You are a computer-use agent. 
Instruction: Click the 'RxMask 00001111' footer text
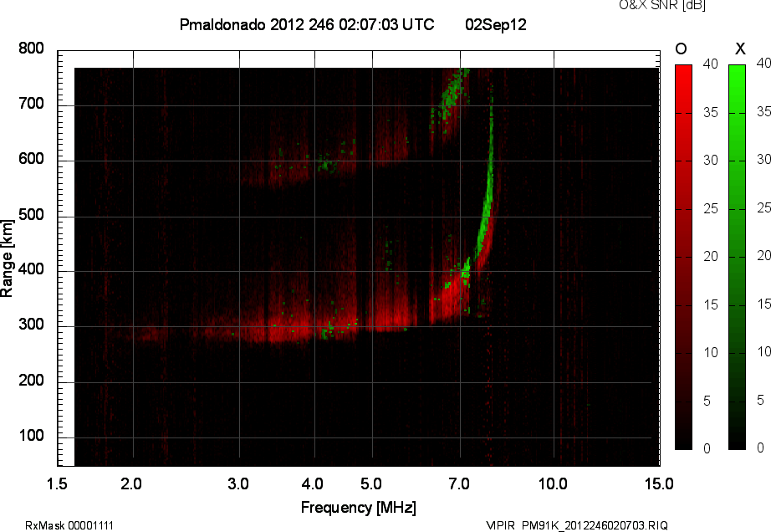(69, 525)
